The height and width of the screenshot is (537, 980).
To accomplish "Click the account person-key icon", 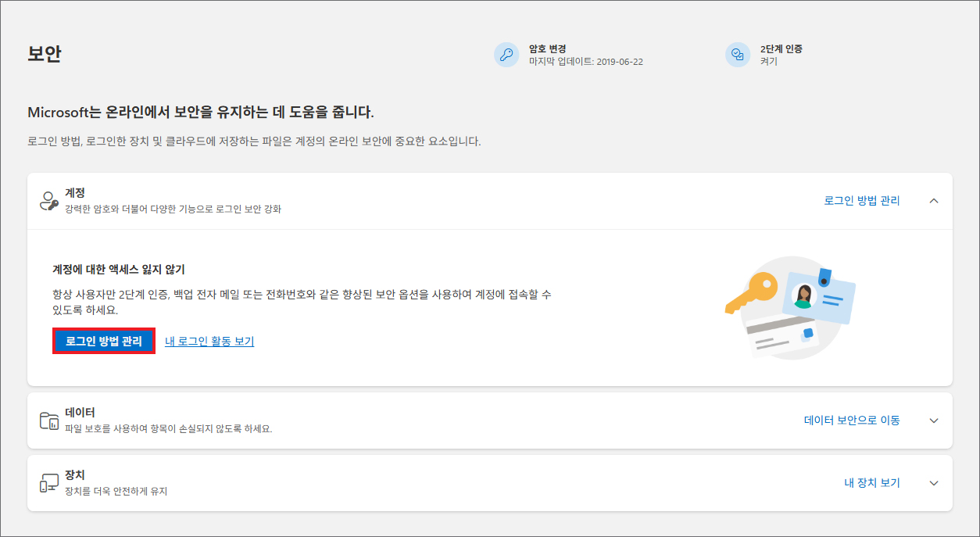I will (49, 201).
